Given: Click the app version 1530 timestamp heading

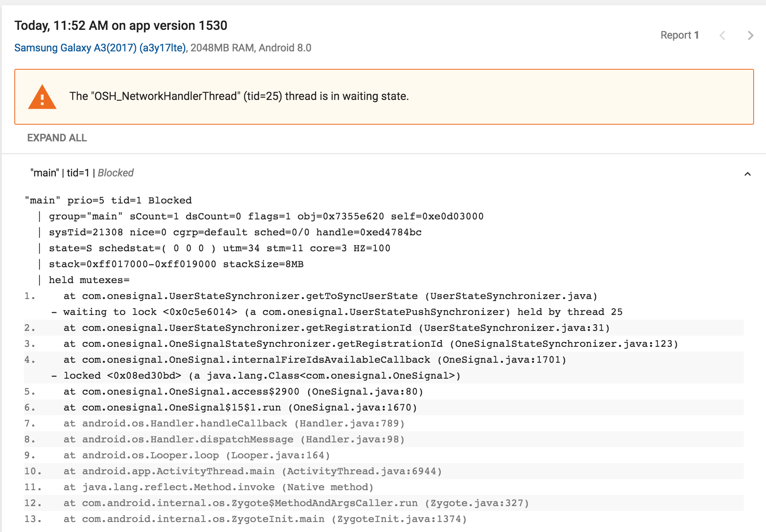Looking at the screenshot, I should (x=121, y=25).
